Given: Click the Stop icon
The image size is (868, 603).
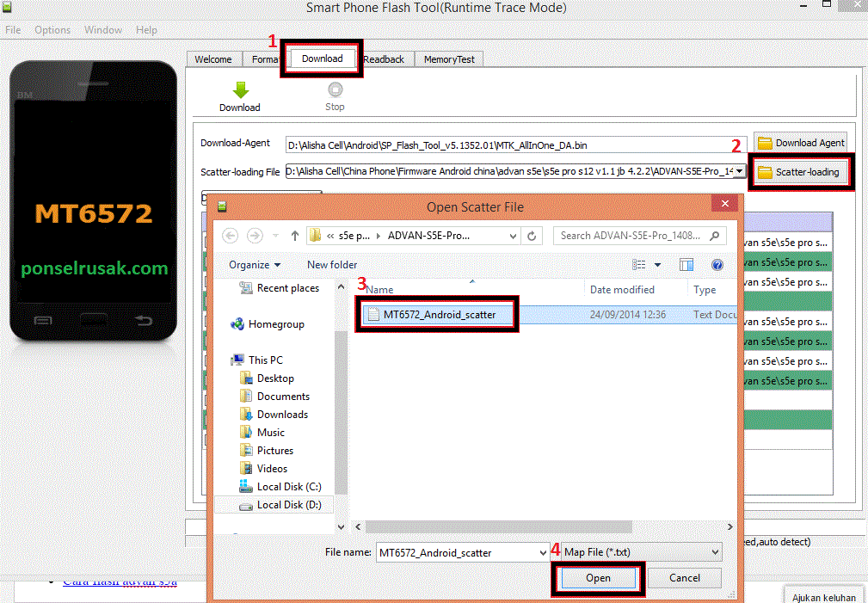Looking at the screenshot, I should point(335,91).
